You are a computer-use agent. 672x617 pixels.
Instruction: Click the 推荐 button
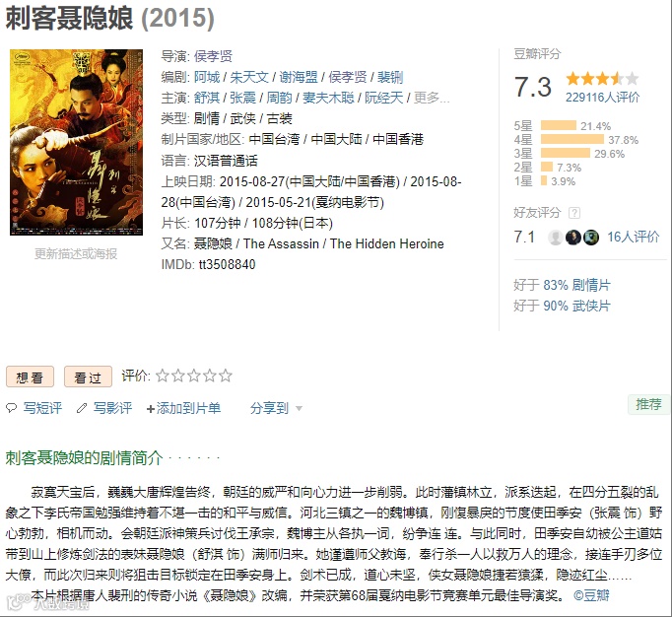(648, 404)
